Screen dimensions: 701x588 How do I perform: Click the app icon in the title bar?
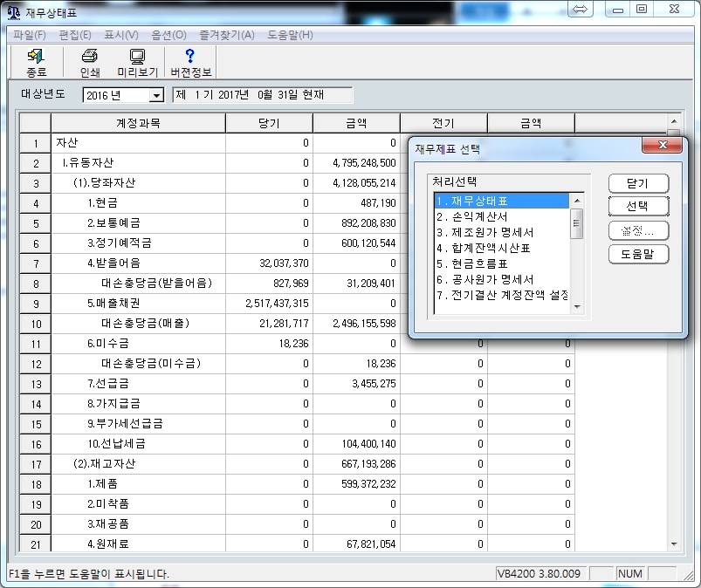coord(13,10)
